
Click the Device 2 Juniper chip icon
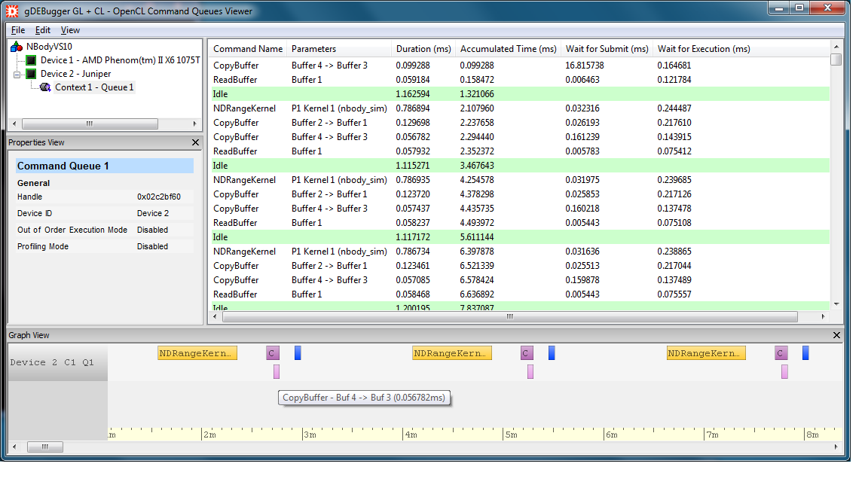[31, 74]
